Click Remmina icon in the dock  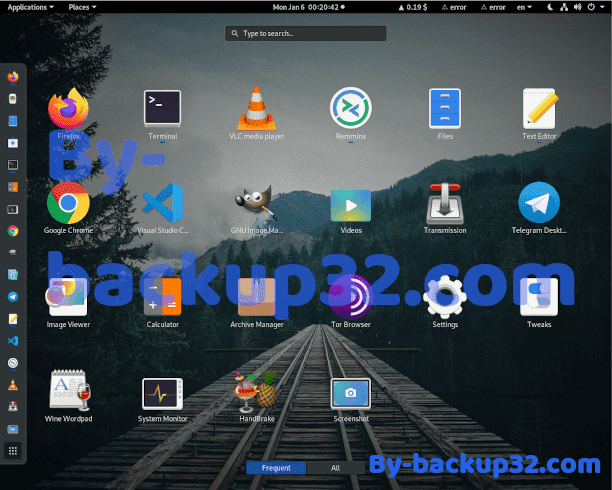coord(13,363)
